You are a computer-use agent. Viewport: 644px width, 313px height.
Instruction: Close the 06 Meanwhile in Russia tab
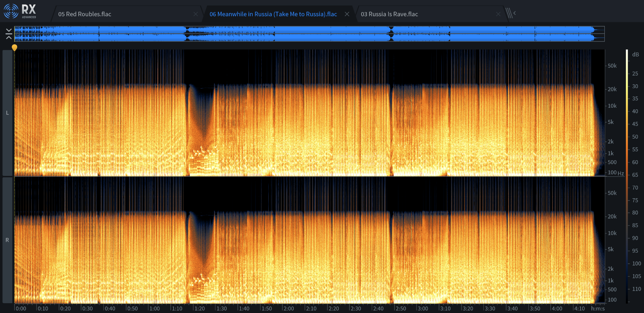(x=347, y=14)
